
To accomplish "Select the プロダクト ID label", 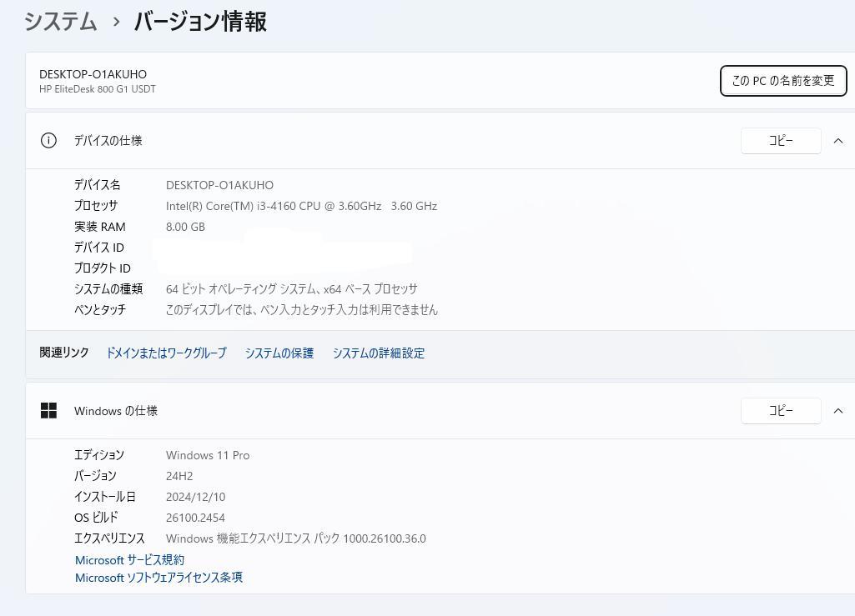I will click(x=103, y=268).
